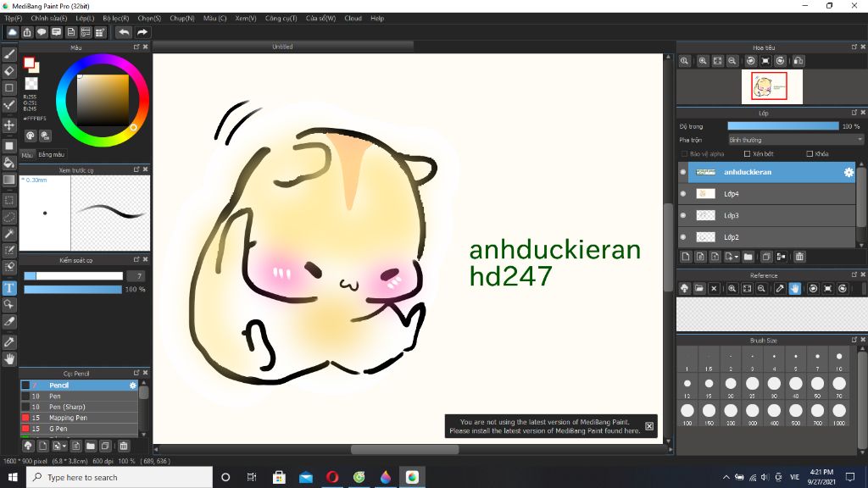Screen dimensions: 868x488
Task: Select the Lasso selection tool
Action: [x=9, y=217]
